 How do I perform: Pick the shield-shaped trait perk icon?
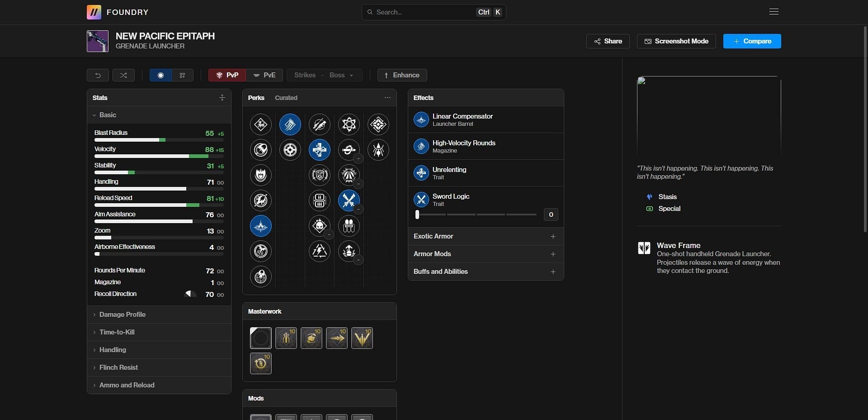[320, 175]
